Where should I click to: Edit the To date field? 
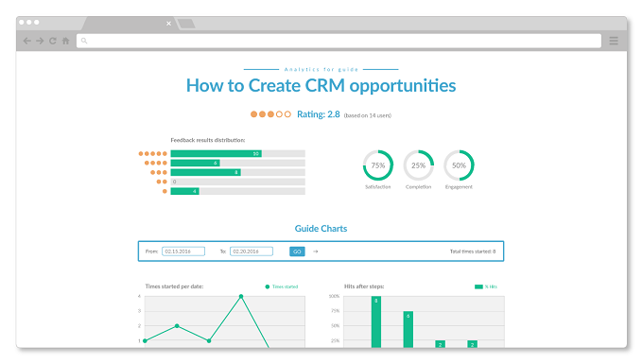click(x=252, y=251)
